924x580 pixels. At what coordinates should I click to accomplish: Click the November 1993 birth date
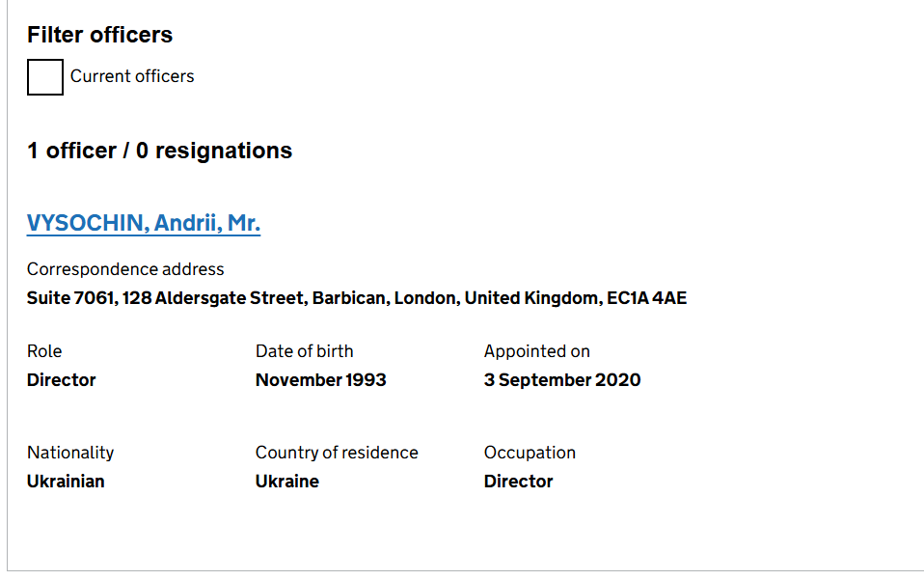tap(321, 380)
